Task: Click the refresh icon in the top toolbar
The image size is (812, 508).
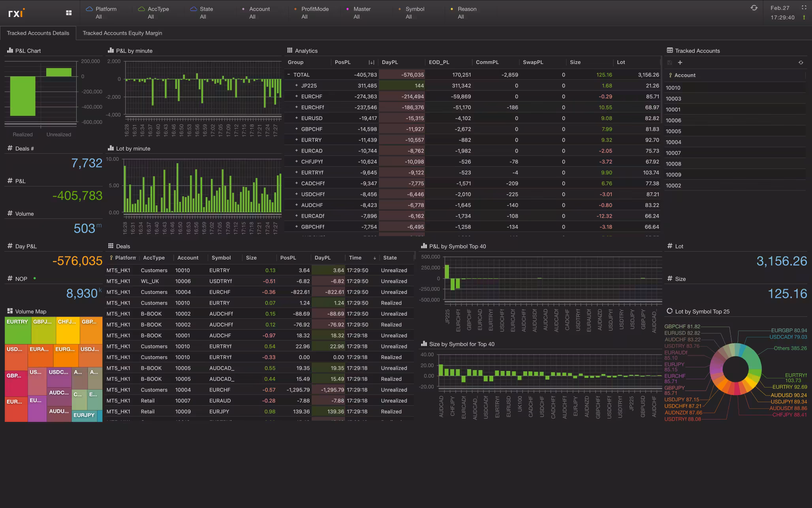Action: pos(754,8)
